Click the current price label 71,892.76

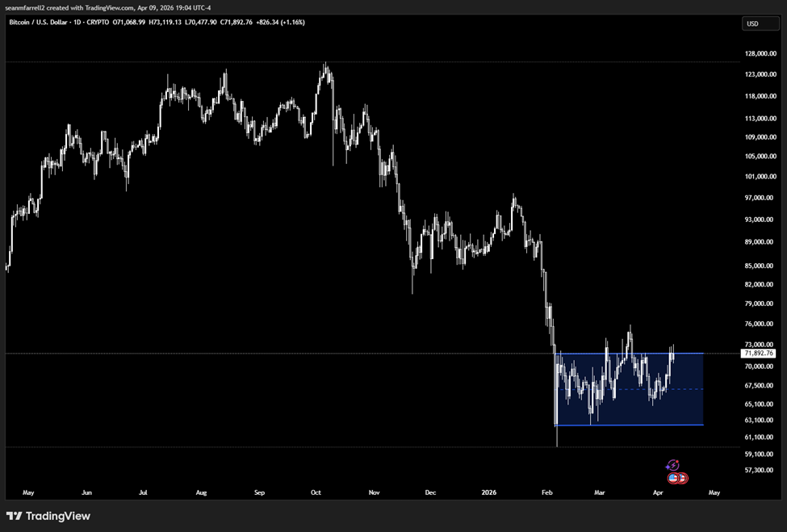[x=759, y=354]
